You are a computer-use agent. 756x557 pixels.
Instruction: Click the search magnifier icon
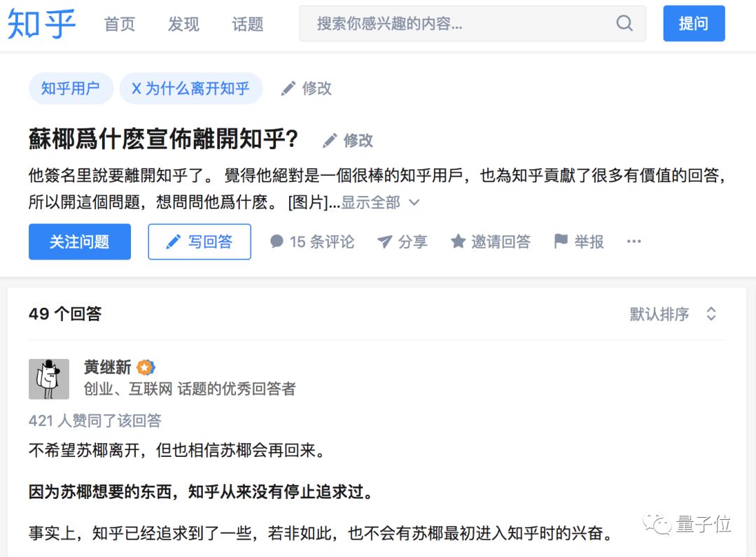[624, 24]
